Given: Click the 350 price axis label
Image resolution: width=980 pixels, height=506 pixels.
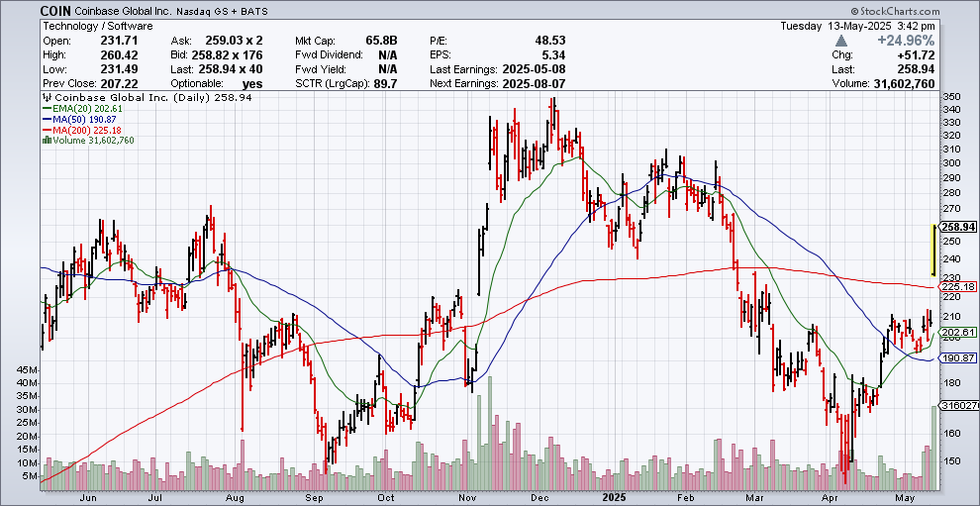Looking at the screenshot, I should [x=951, y=96].
